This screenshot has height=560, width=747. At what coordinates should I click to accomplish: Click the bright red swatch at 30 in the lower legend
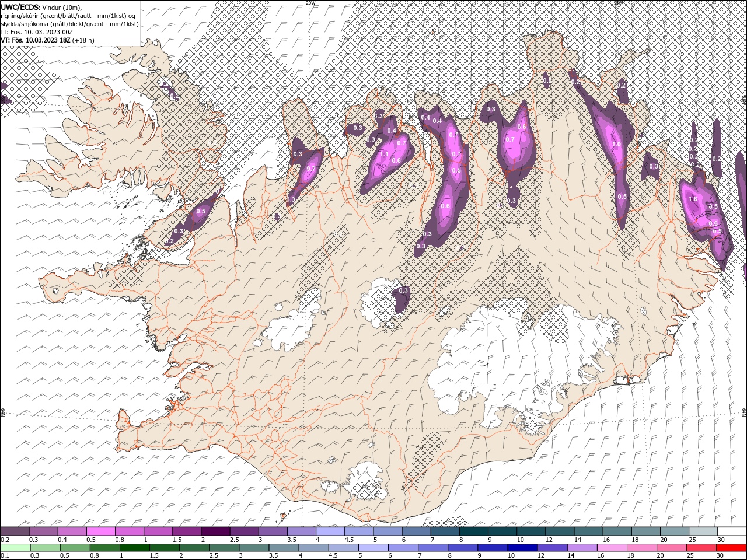point(731,548)
